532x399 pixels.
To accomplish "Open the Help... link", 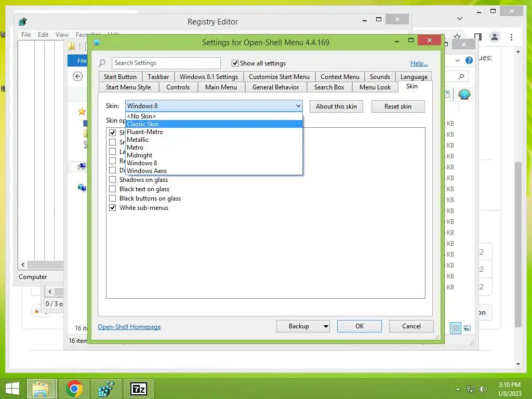I will (419, 63).
